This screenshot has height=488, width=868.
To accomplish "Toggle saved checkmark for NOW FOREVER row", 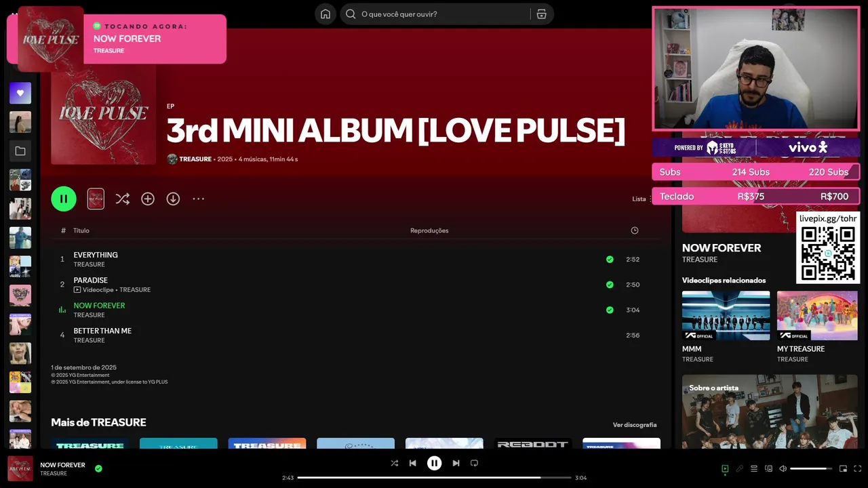I will pyautogui.click(x=610, y=310).
